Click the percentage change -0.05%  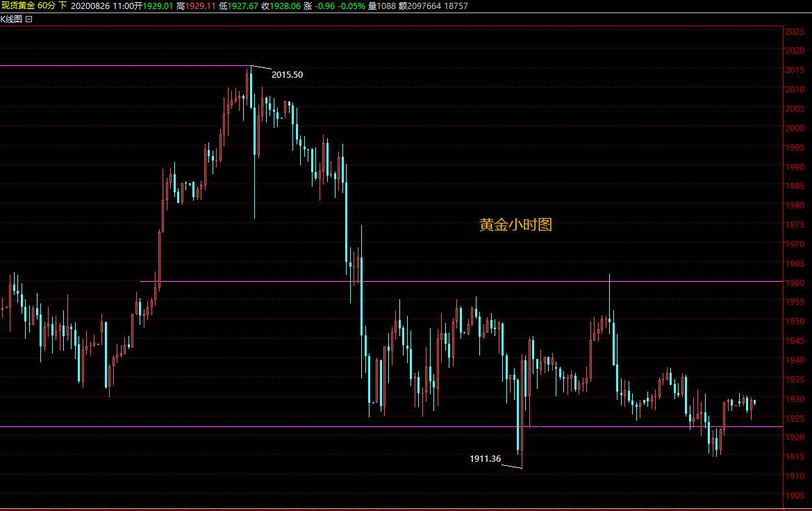351,6
